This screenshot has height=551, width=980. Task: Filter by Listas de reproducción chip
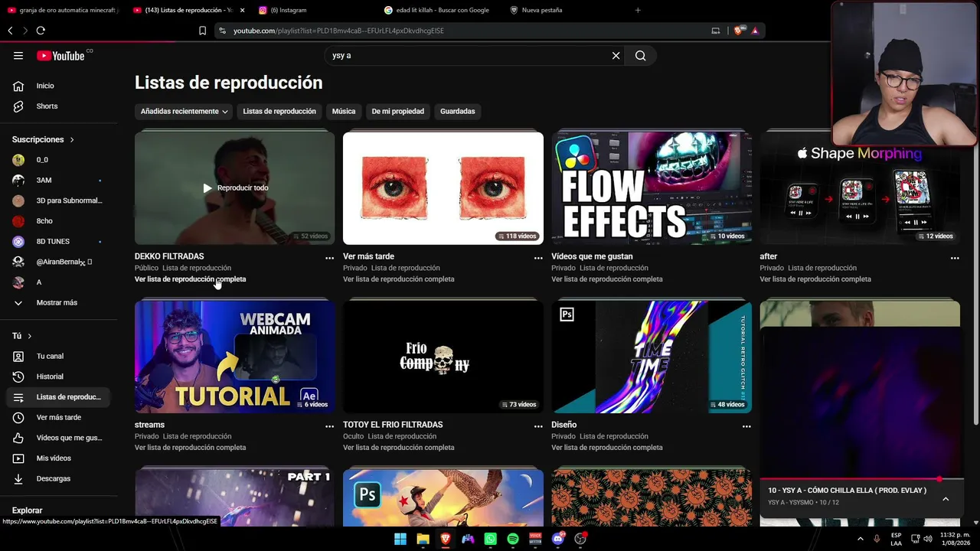click(x=279, y=112)
